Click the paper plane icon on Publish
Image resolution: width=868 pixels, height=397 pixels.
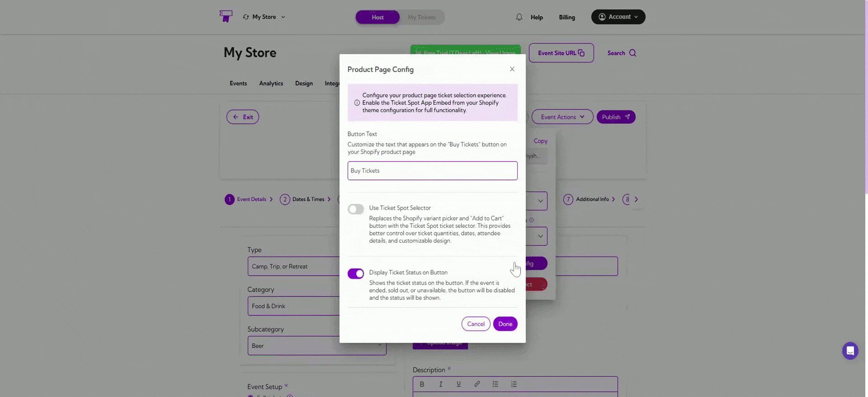click(x=627, y=117)
